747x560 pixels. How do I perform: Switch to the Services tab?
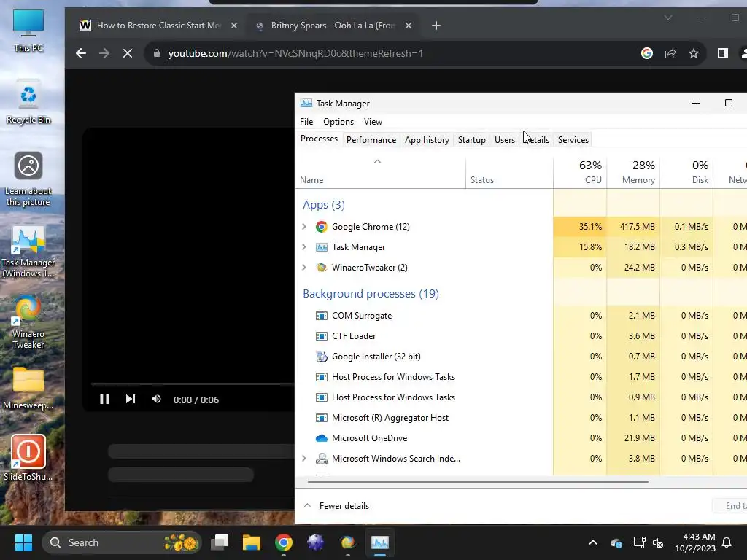(573, 140)
